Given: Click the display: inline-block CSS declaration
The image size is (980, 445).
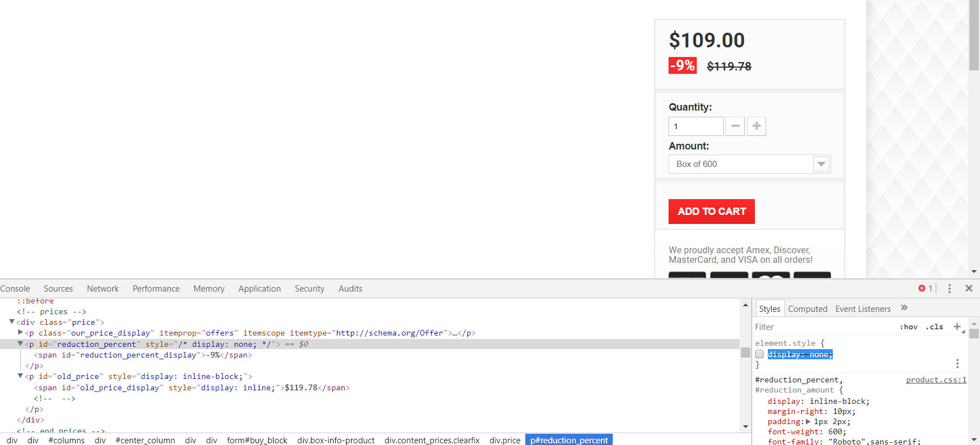Looking at the screenshot, I should coord(819,402).
